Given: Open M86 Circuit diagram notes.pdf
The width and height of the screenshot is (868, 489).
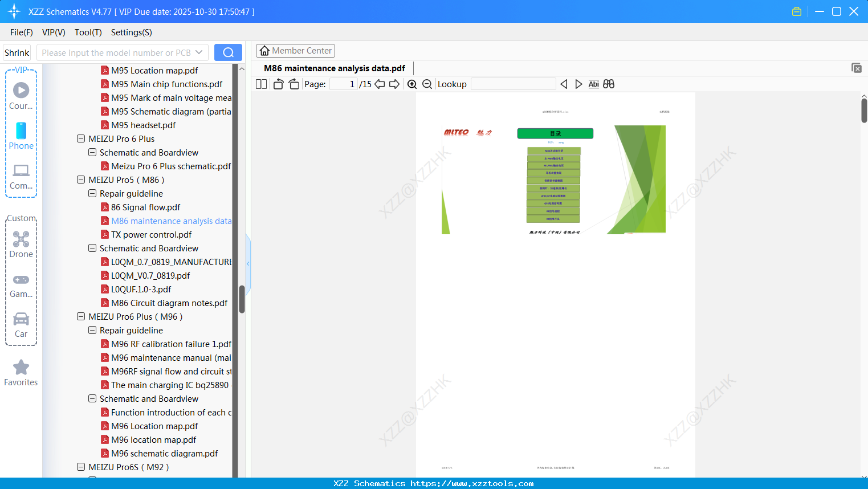Looking at the screenshot, I should click(x=169, y=303).
